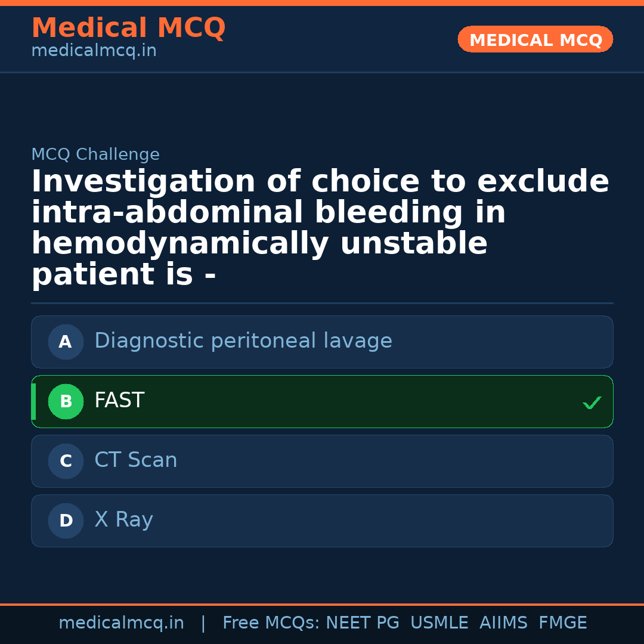
Task: Open the Medical MCQ header title
Action: pos(128,28)
